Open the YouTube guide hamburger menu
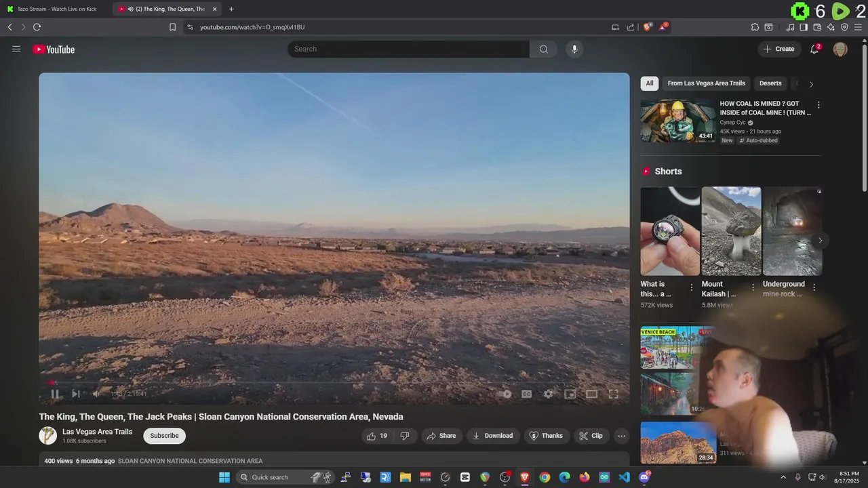Screen dimensions: 868x488 [x=16, y=49]
